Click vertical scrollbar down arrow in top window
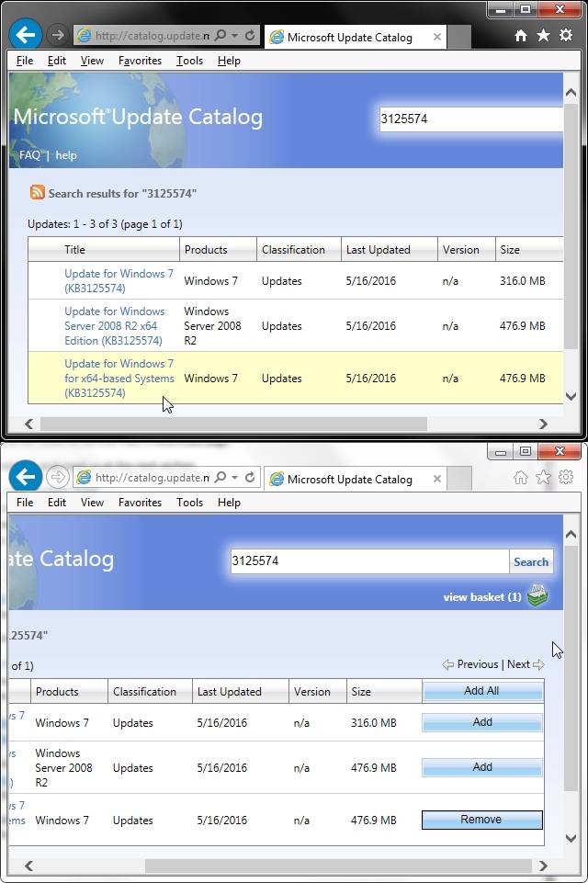 pos(571,396)
